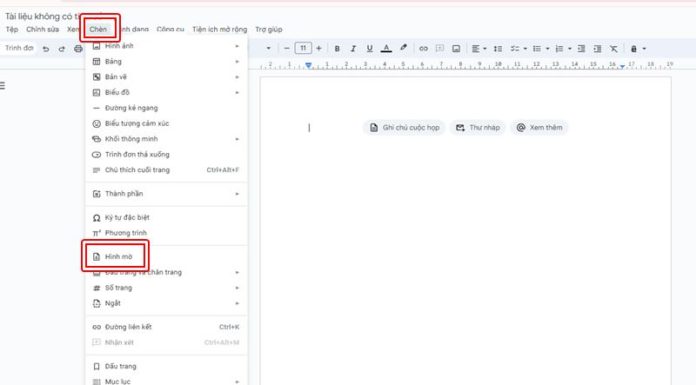Click the clear formatting icon

click(613, 49)
